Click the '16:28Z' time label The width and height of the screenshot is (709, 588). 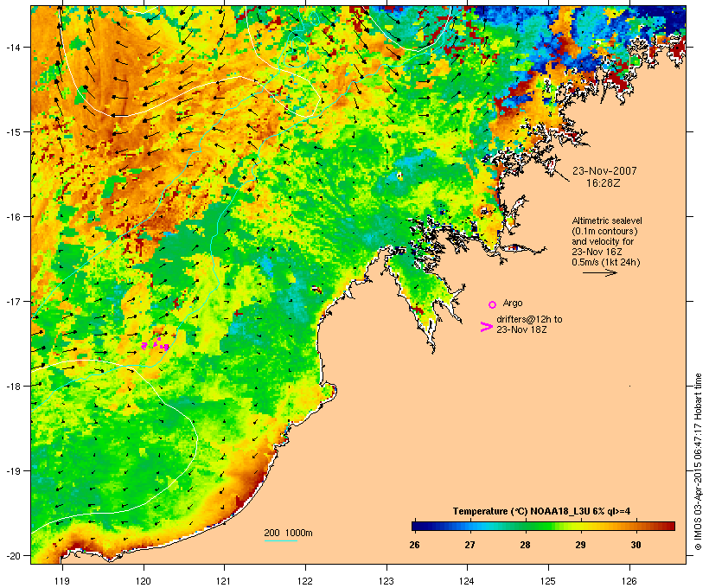point(604,183)
